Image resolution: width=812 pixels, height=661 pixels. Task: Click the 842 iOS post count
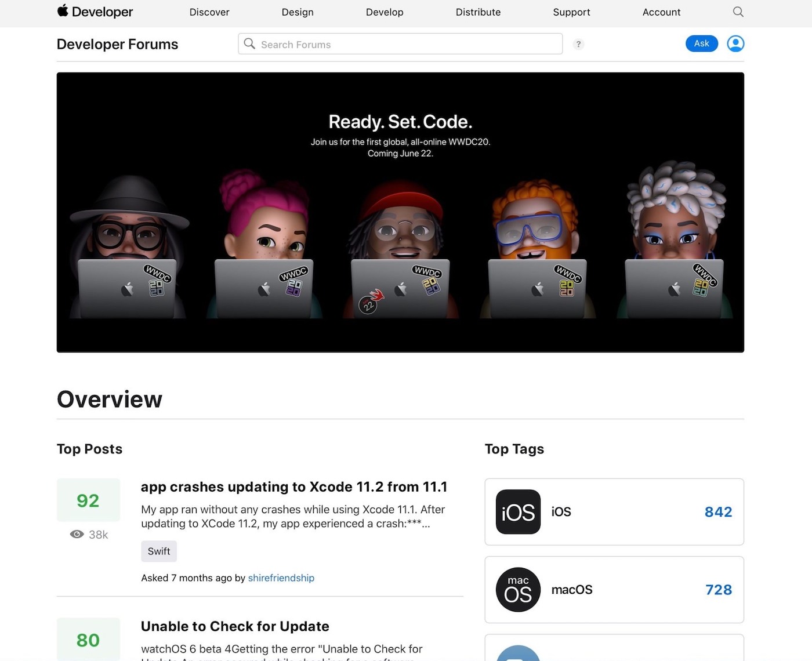click(x=718, y=512)
